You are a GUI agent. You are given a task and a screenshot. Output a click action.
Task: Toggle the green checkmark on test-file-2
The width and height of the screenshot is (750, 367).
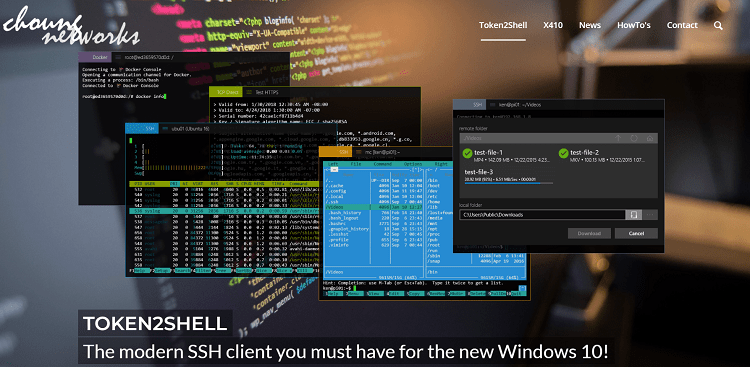click(x=563, y=153)
